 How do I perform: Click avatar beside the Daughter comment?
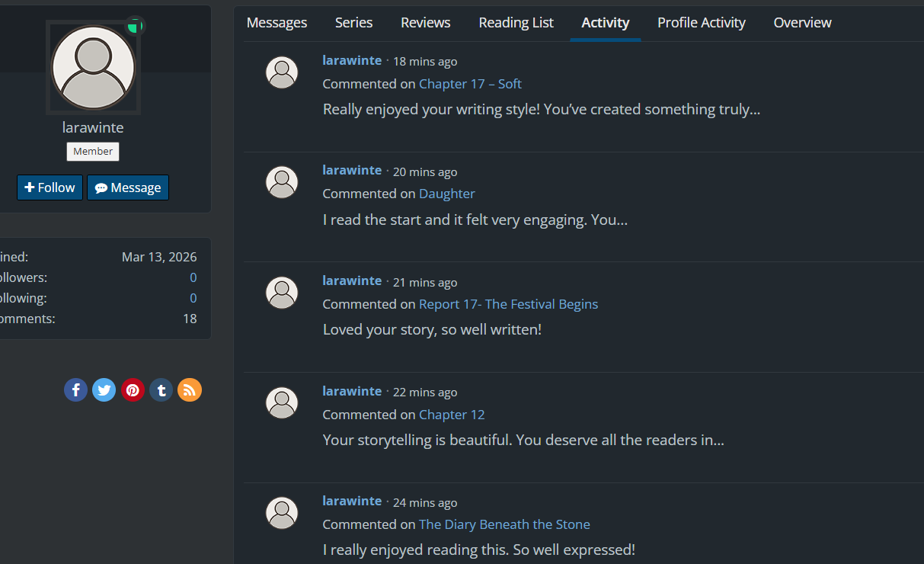tap(282, 182)
